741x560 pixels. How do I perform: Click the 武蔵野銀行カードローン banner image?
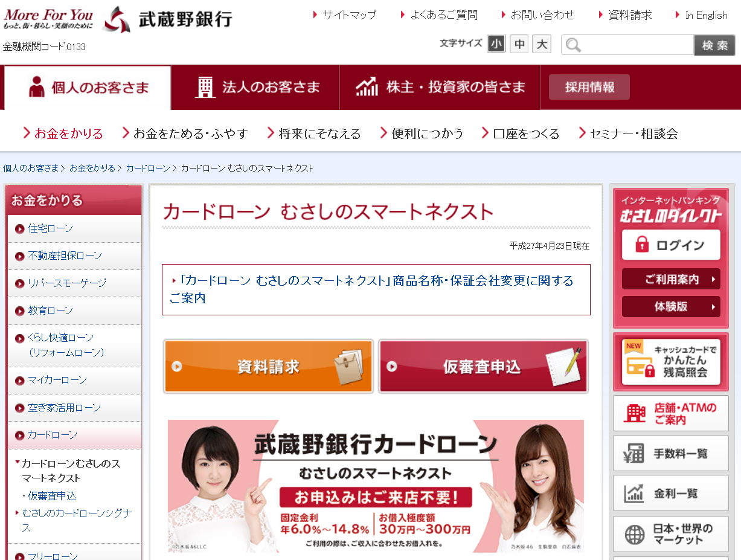tap(376, 486)
